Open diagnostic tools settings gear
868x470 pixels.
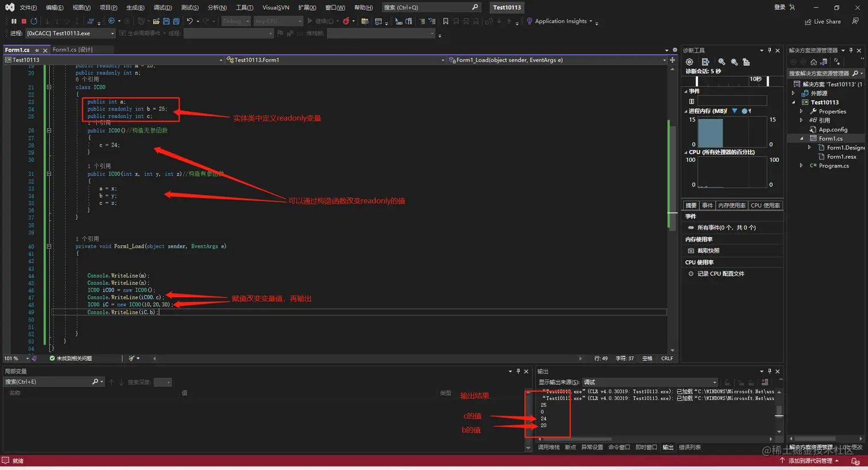pos(689,62)
